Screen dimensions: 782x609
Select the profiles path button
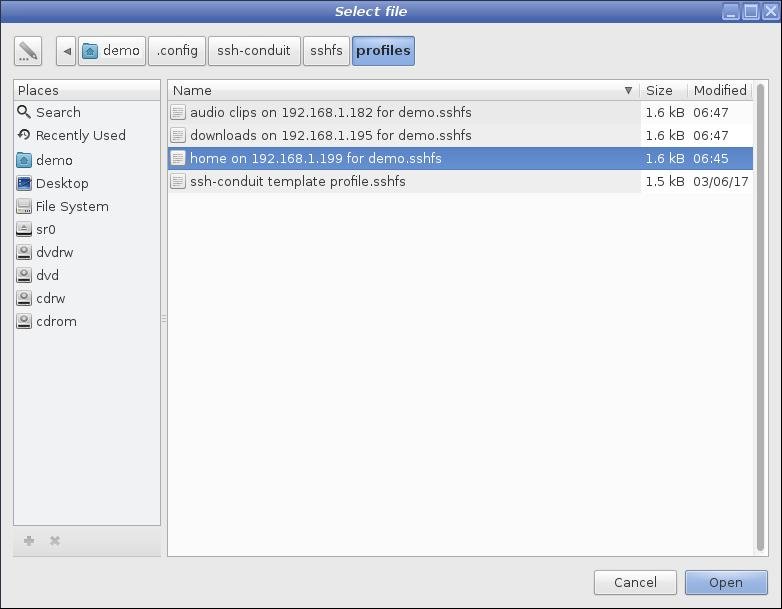click(383, 51)
